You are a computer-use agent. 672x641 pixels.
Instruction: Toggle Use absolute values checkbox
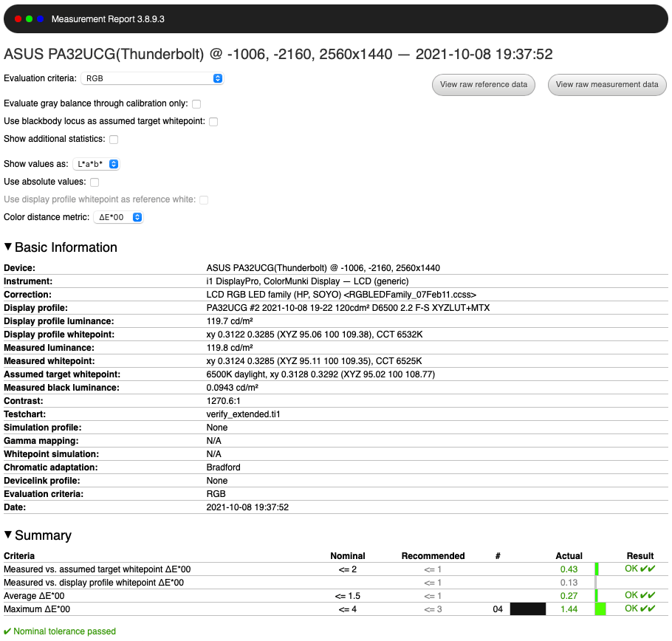pos(95,182)
